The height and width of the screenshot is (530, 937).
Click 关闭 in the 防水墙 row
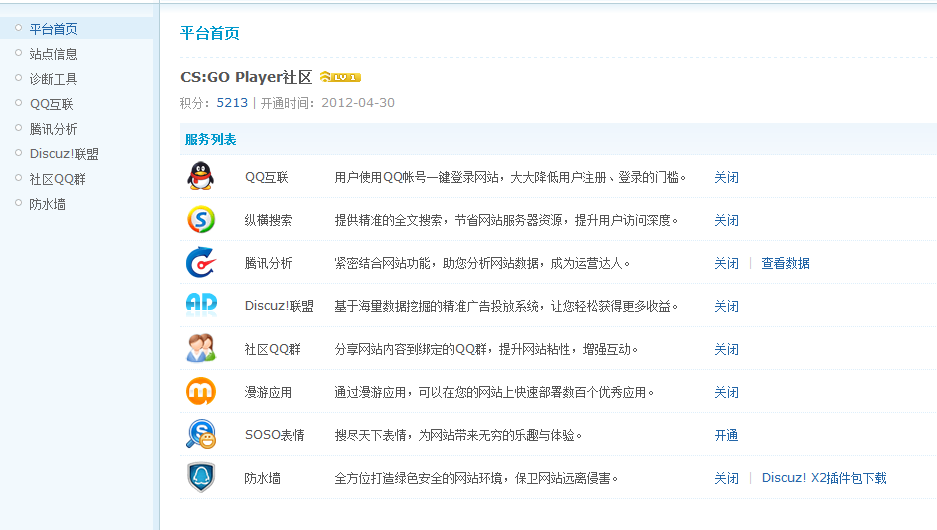coord(727,479)
